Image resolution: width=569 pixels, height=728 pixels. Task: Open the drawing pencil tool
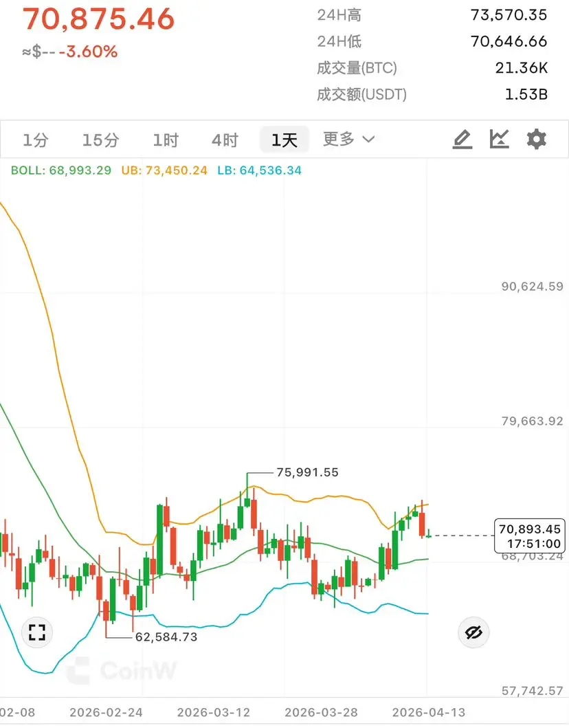point(462,140)
